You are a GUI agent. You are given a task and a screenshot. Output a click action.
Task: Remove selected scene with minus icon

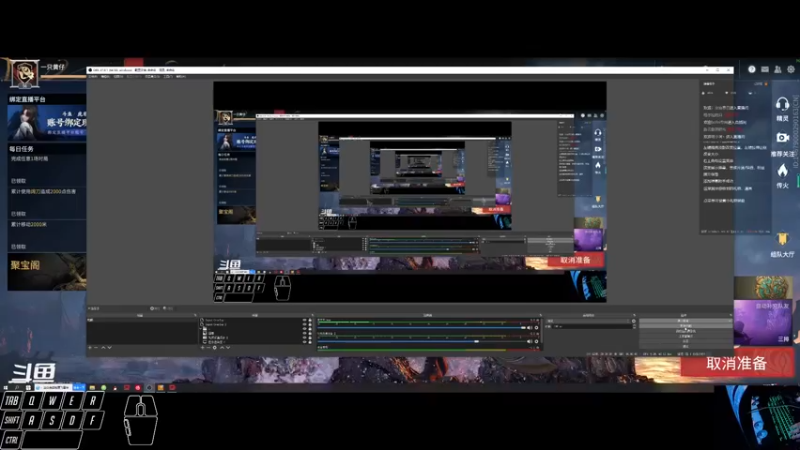[x=96, y=347]
